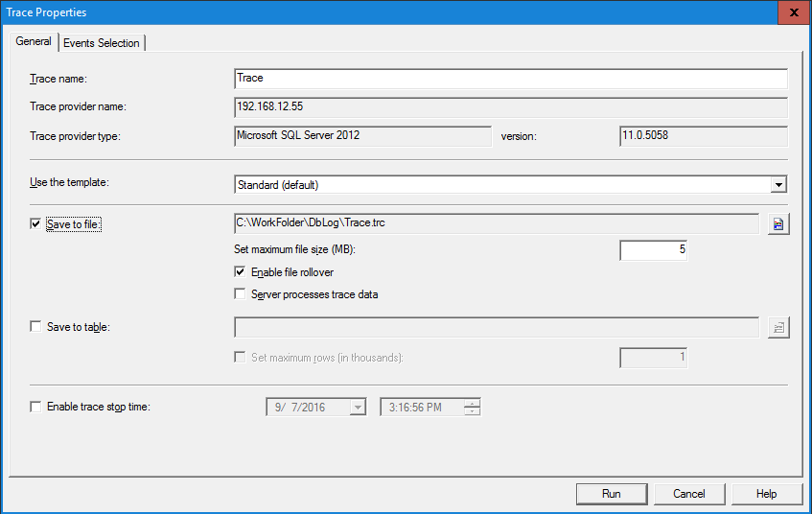Close the Trace Properties dialog
This screenshot has width=812, height=514.
point(794,12)
